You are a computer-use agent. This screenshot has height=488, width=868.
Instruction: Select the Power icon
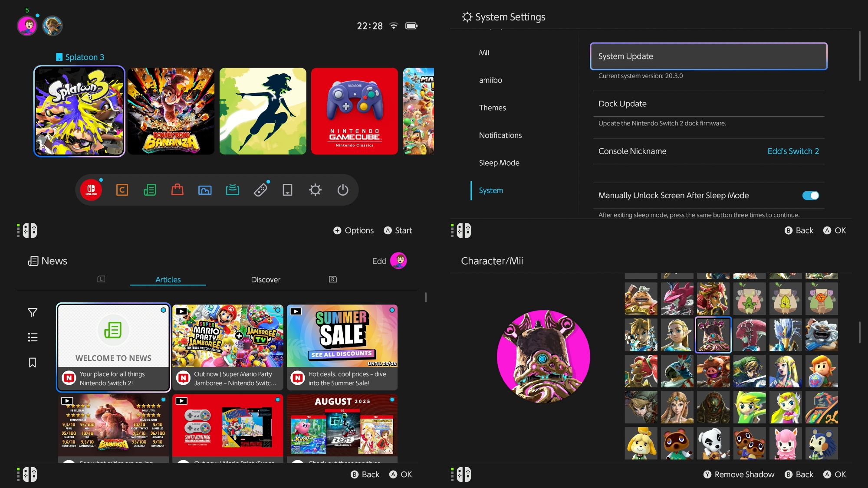[x=343, y=190]
